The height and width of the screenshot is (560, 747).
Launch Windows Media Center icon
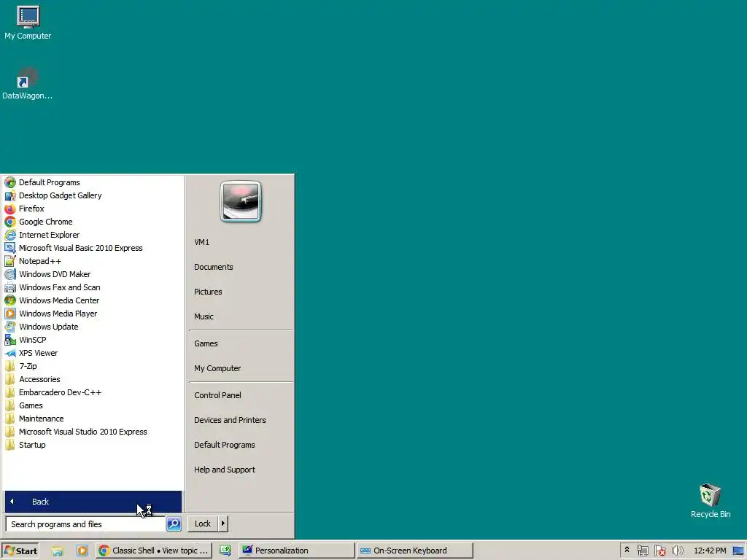tap(10, 300)
